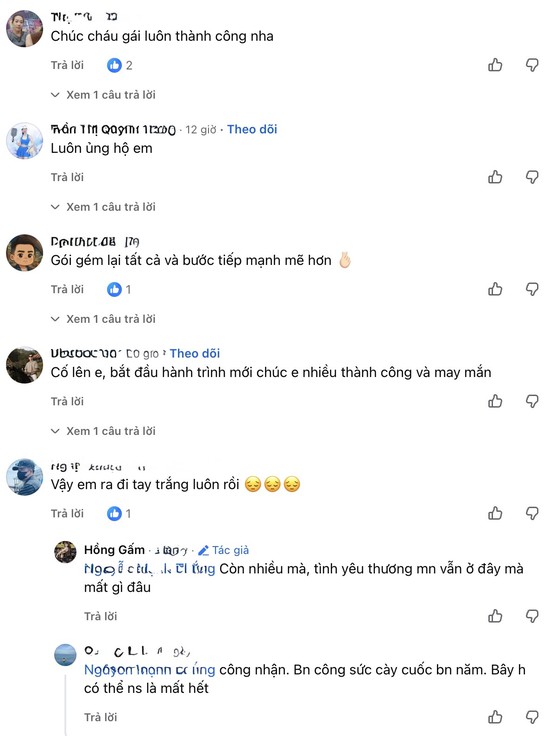Image resolution: width=550 pixels, height=736 pixels.
Task: Like the "Vậy em ra đi tay trắng" comment
Action: coord(495,514)
